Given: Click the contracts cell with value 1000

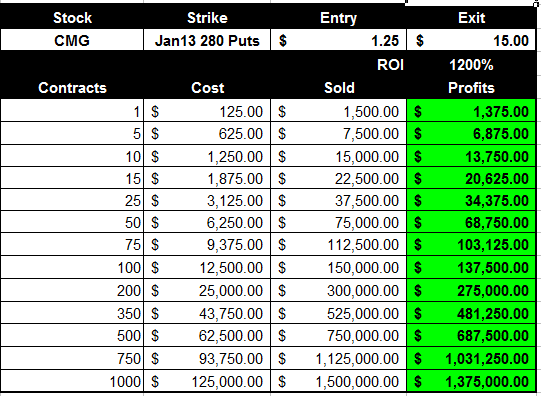Looking at the screenshot, I should pyautogui.click(x=72, y=381).
